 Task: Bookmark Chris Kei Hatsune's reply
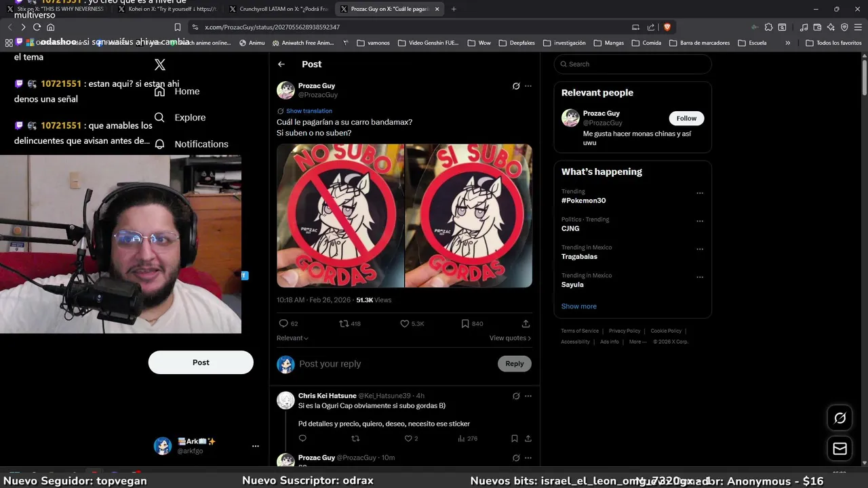[x=515, y=439]
